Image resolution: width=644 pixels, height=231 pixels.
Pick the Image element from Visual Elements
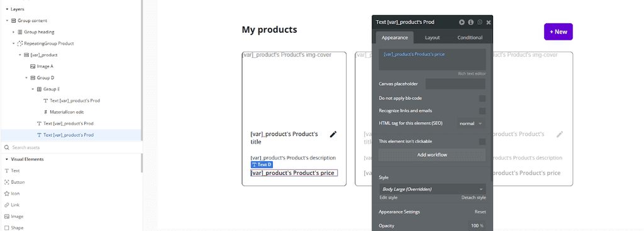coord(14,217)
